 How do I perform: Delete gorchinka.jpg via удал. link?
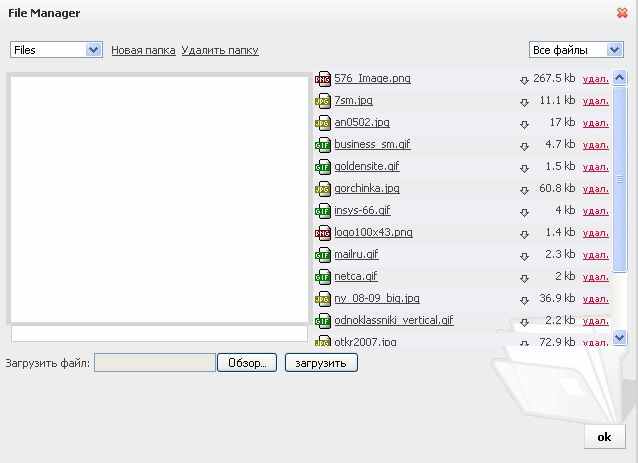(x=596, y=189)
